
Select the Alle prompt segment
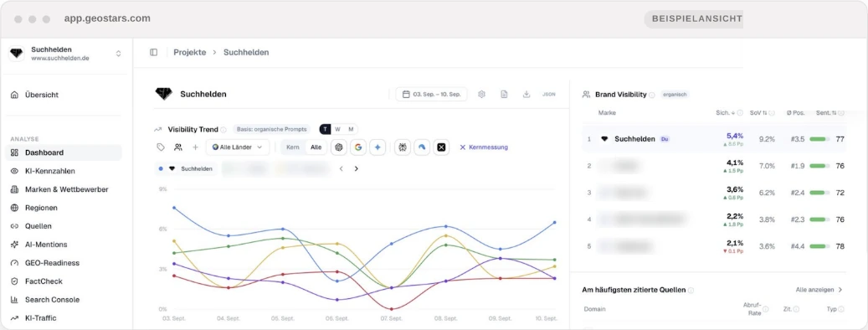316,147
